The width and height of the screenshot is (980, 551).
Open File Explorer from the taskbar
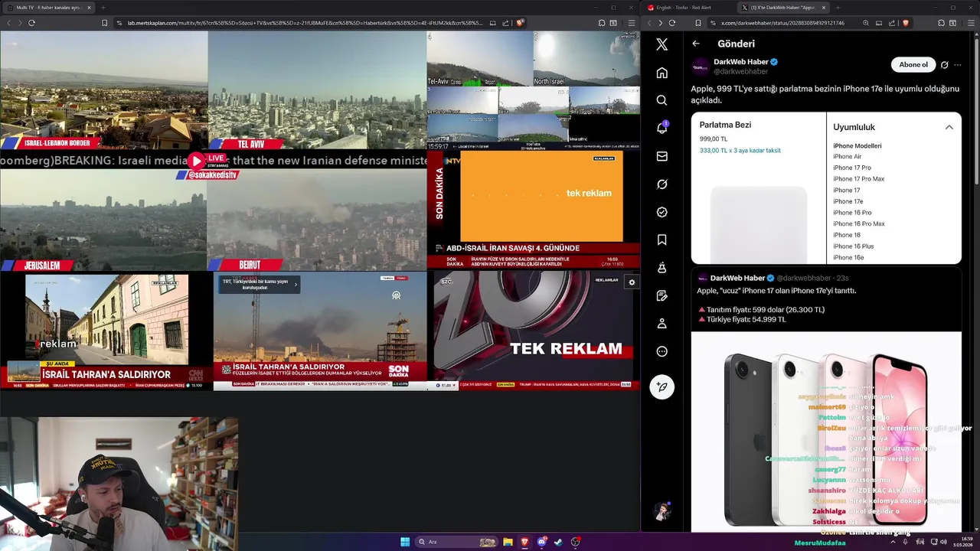click(508, 542)
